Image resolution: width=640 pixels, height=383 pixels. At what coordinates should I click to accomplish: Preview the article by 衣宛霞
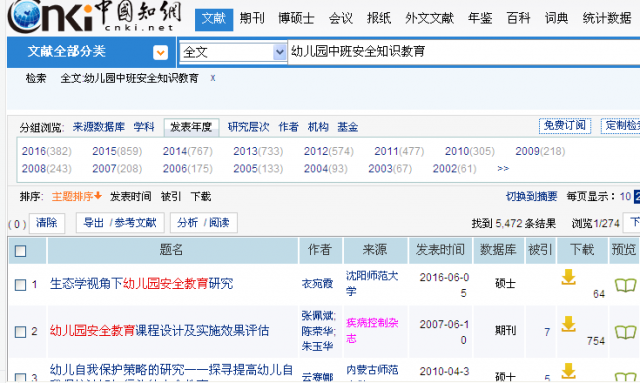[625, 285]
